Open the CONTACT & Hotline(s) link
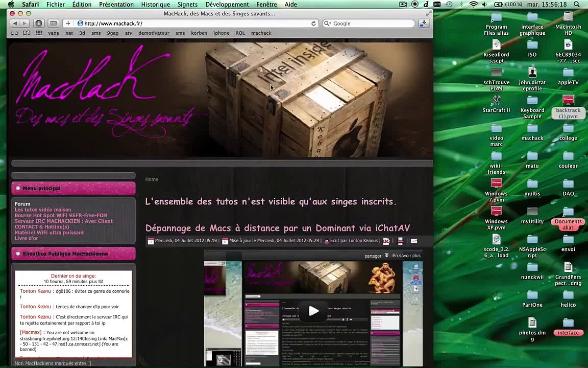The width and height of the screenshot is (588, 368). click(x=42, y=226)
